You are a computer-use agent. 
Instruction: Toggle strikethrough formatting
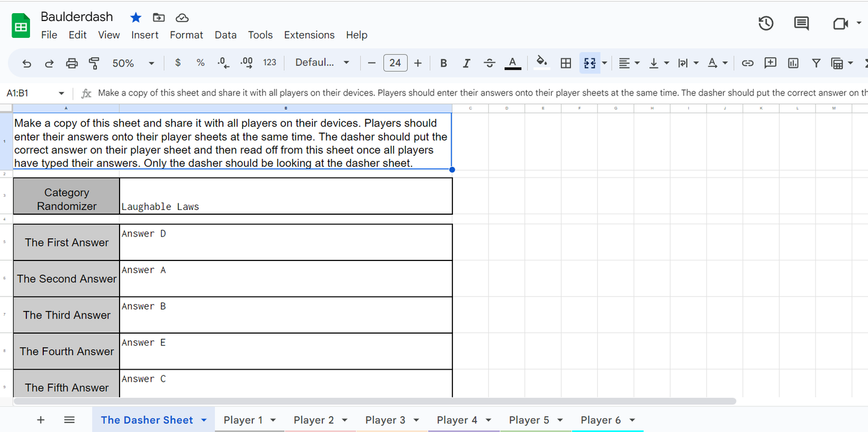[490, 63]
